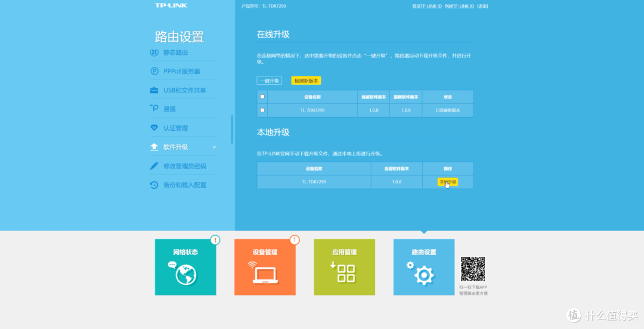Open the 静态路由 menu item
This screenshot has width=644, height=329.
pyautogui.click(x=176, y=53)
